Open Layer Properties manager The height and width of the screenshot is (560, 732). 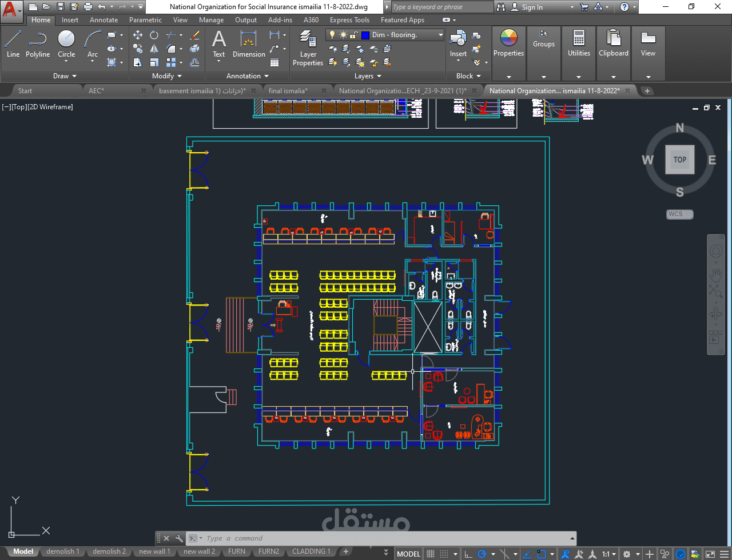[308, 48]
